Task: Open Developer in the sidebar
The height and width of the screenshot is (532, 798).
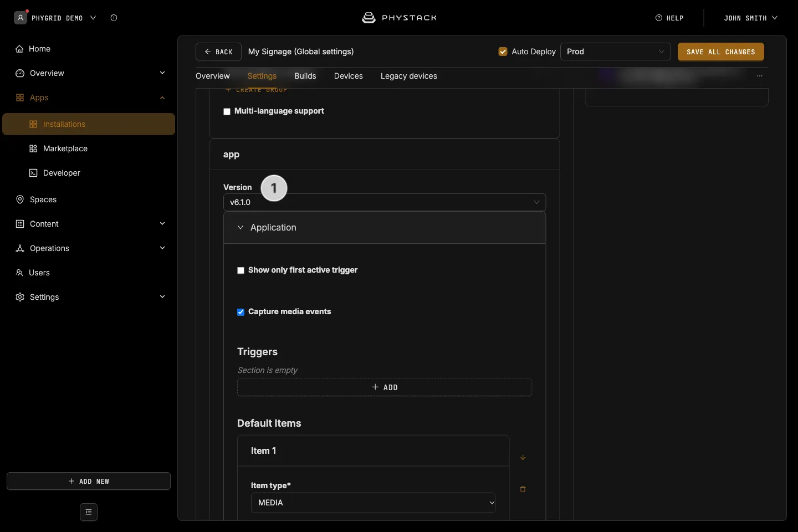Action: [89, 173]
